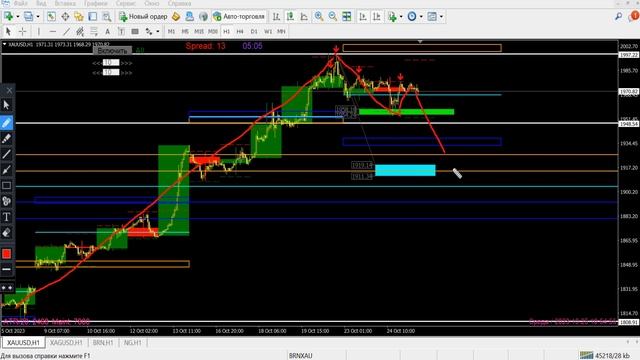Toggle chart shift toolbar icon
Image resolution: width=640 pixels, height=360 pixels.
tap(376, 16)
